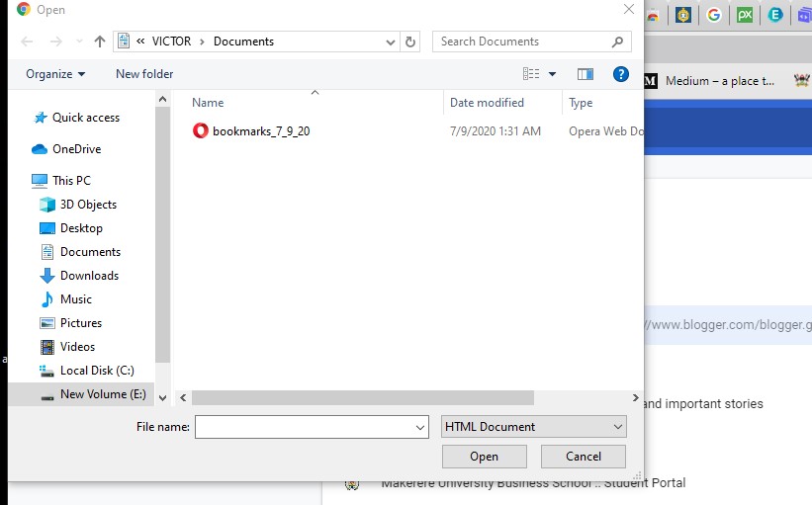The width and height of the screenshot is (812, 505).
Task: Open Help with the question mark icon
Action: point(620,74)
